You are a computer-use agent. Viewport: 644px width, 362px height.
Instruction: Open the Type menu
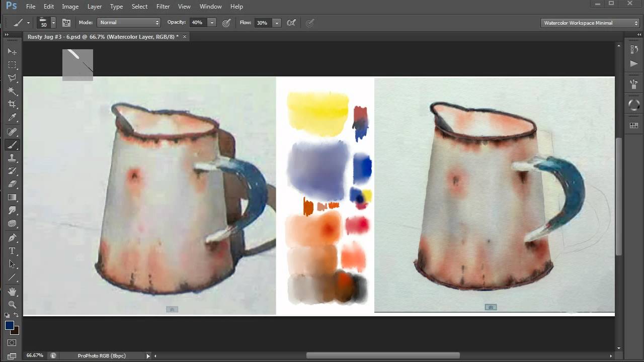[x=117, y=7]
